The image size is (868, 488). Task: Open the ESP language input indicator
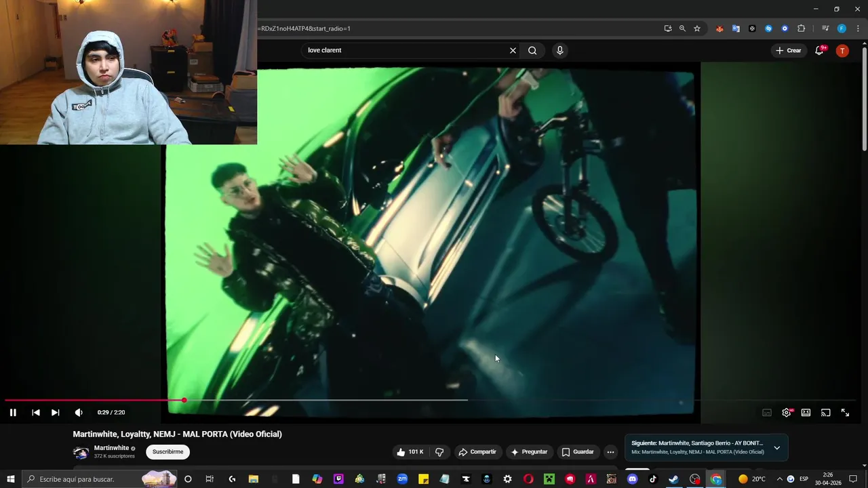pyautogui.click(x=804, y=479)
